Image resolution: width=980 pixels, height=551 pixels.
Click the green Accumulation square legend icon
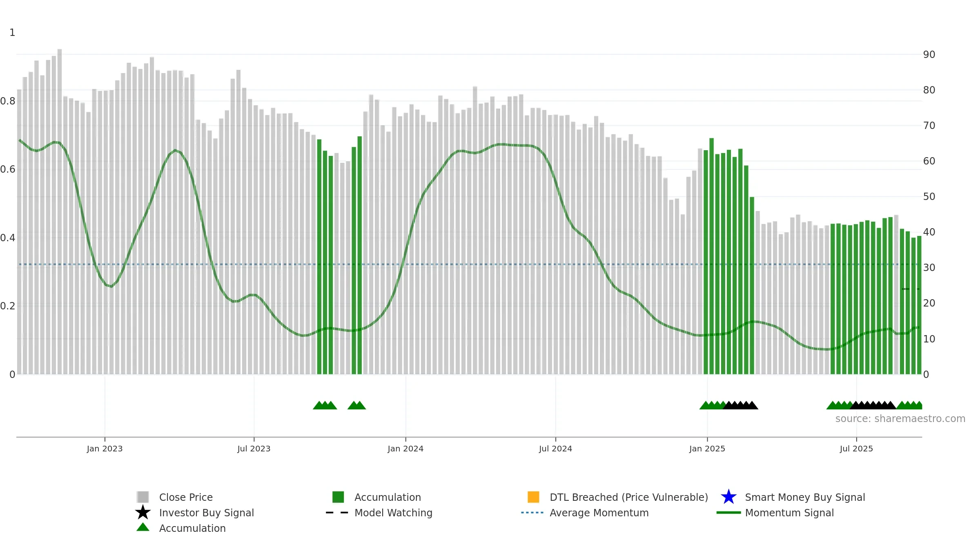pyautogui.click(x=338, y=497)
